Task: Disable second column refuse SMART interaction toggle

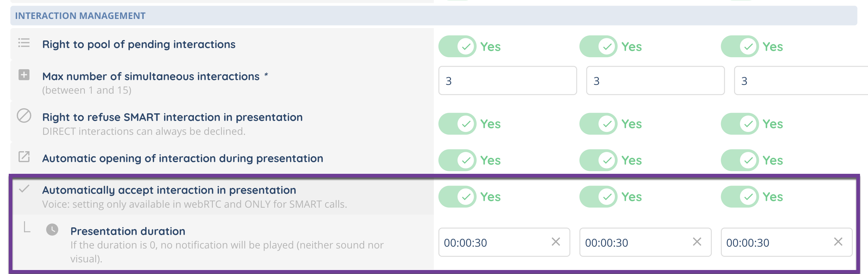Action: coord(598,124)
